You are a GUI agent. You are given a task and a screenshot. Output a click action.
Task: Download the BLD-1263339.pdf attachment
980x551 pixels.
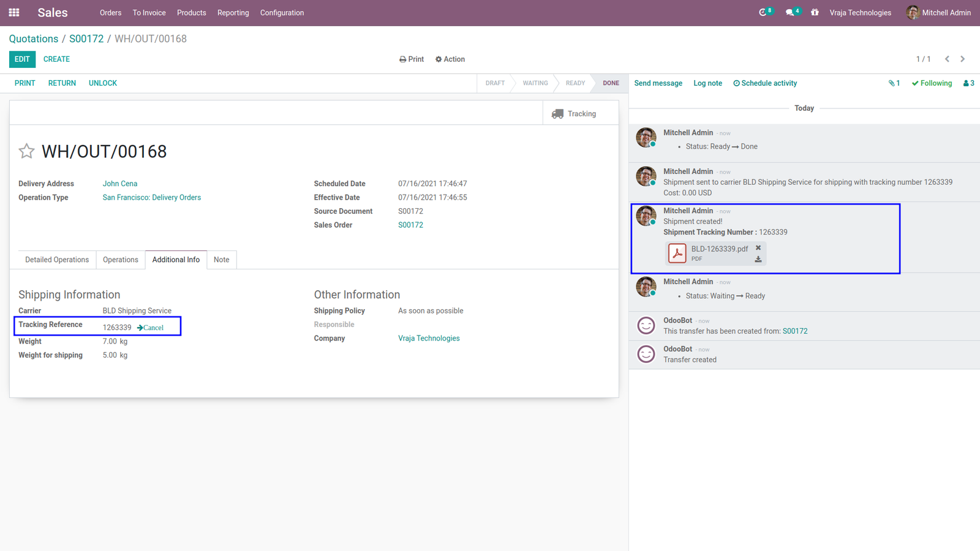[758, 259]
